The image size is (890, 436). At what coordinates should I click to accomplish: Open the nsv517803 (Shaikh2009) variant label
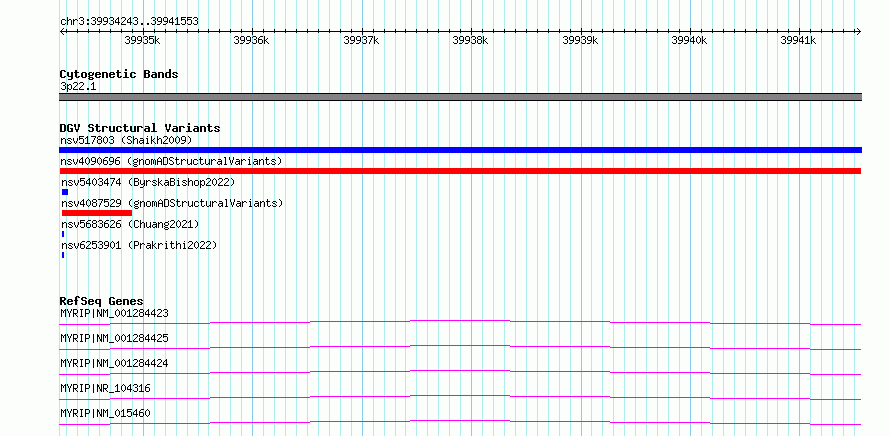click(126, 140)
